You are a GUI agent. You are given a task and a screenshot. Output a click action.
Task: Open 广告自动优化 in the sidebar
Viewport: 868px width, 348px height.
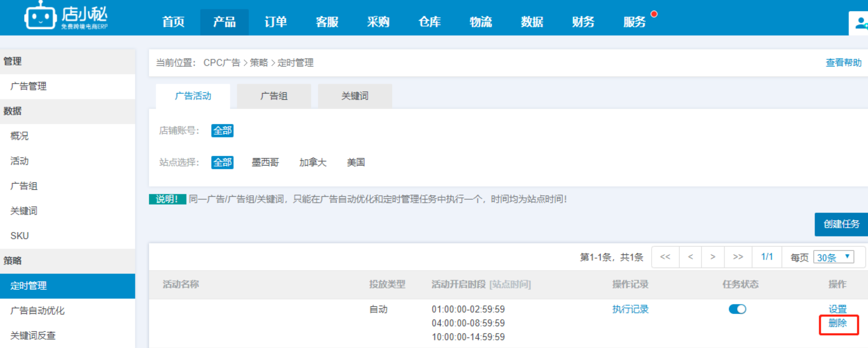[x=37, y=311]
